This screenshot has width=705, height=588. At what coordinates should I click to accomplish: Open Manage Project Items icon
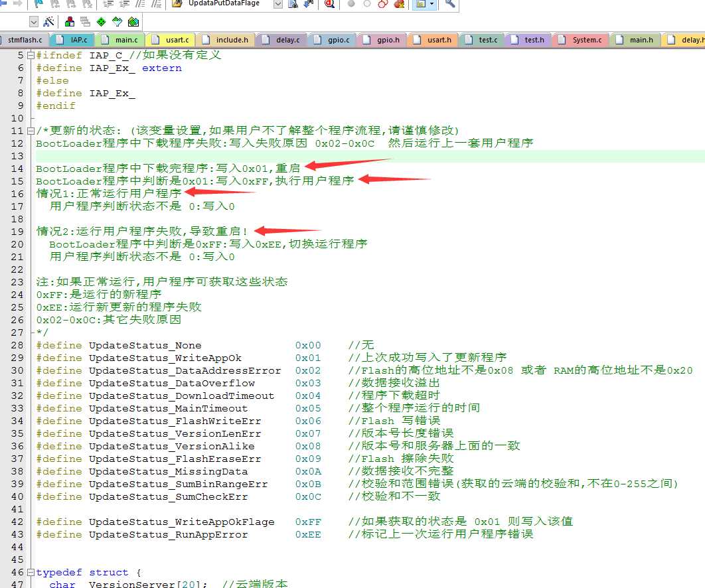point(70,22)
